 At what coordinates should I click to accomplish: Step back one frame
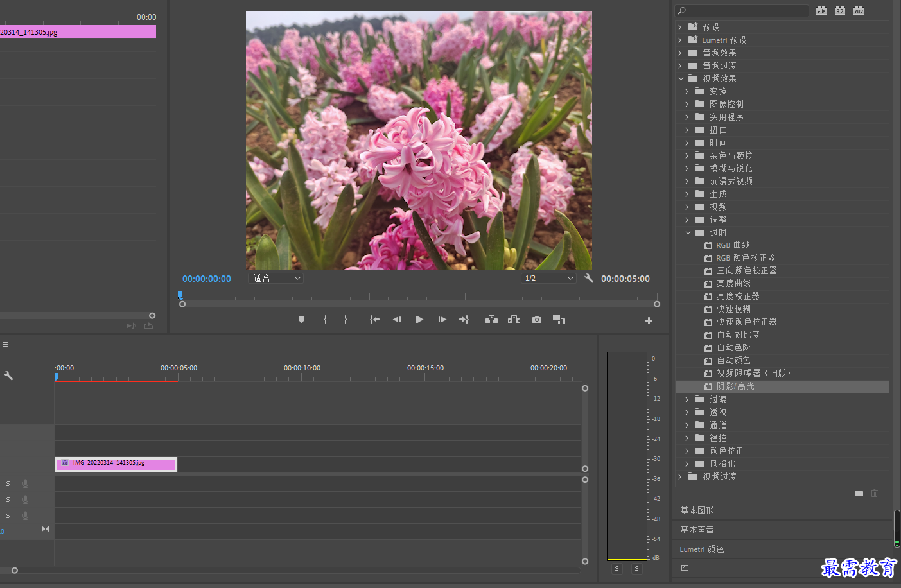click(x=397, y=320)
